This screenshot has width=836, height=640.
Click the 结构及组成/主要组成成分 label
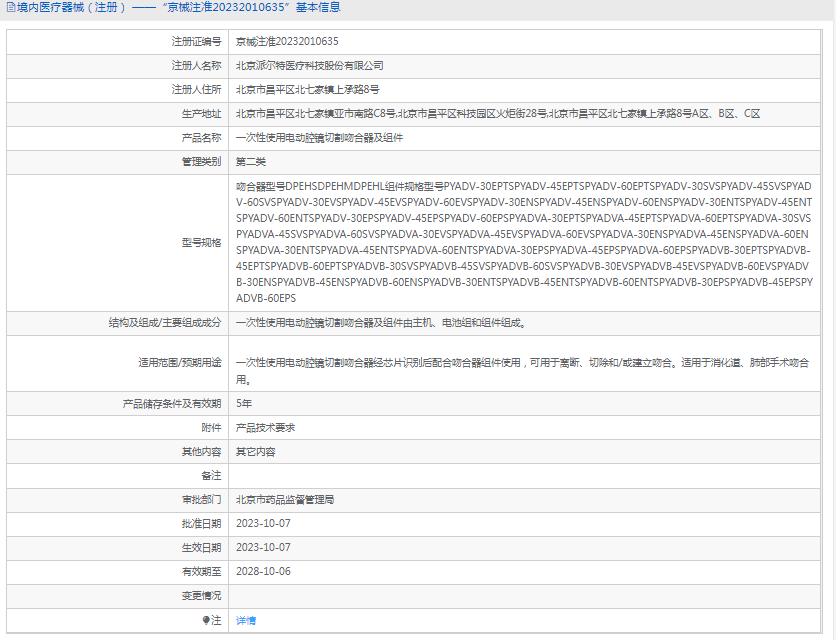coord(165,323)
